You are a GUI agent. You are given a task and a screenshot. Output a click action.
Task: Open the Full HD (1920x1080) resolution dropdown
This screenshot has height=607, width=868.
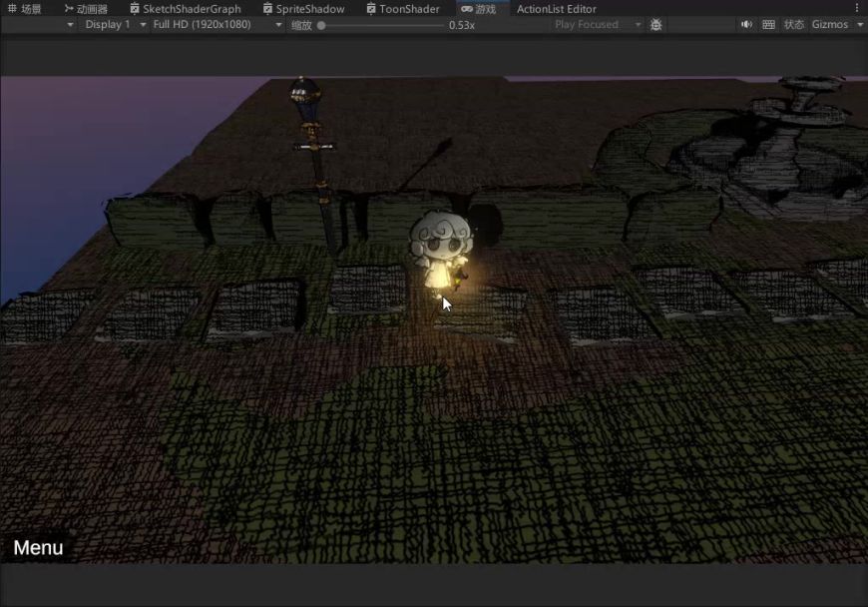click(217, 24)
